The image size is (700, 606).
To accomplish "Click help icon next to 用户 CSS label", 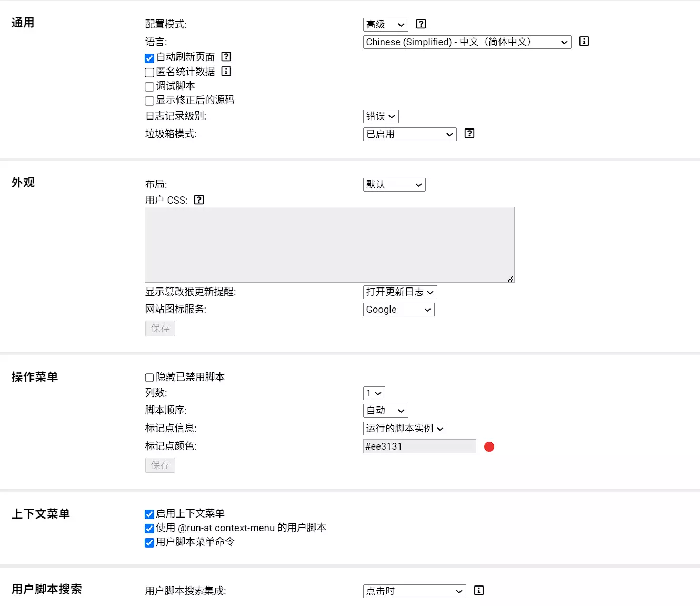I will 199,200.
